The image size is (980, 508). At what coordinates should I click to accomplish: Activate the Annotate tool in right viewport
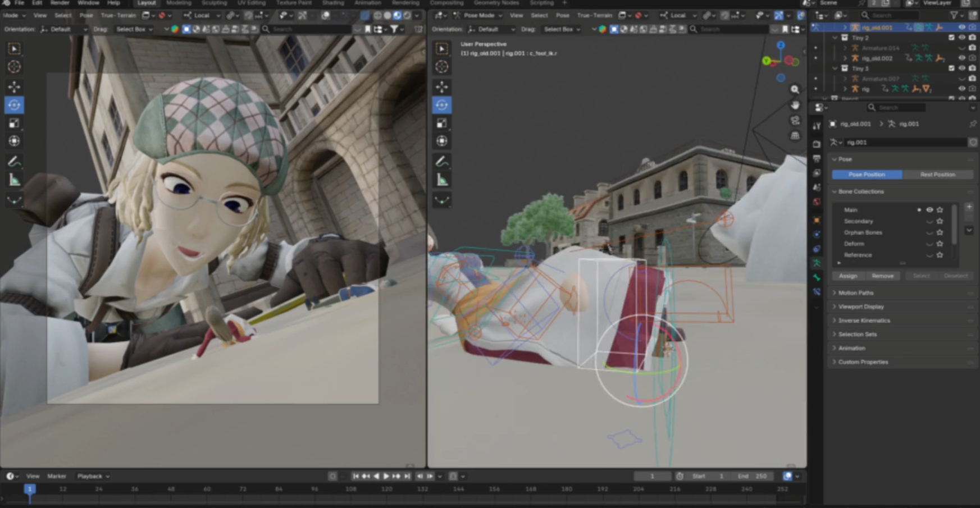point(442,162)
